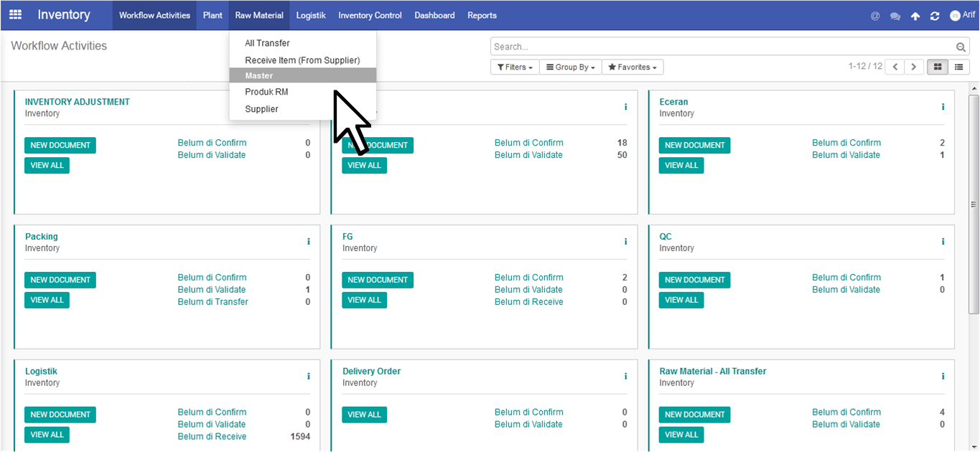Expand the Filters dropdown
The width and height of the screenshot is (980, 452).
[x=515, y=67]
